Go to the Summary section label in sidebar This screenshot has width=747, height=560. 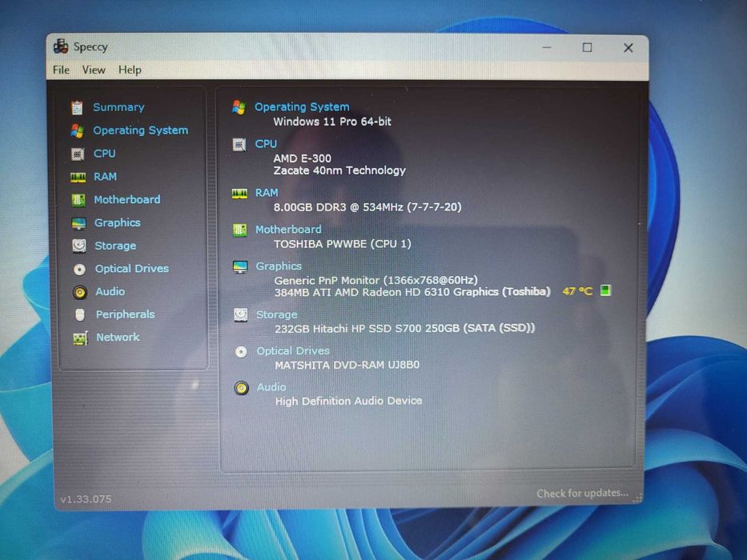point(118,107)
